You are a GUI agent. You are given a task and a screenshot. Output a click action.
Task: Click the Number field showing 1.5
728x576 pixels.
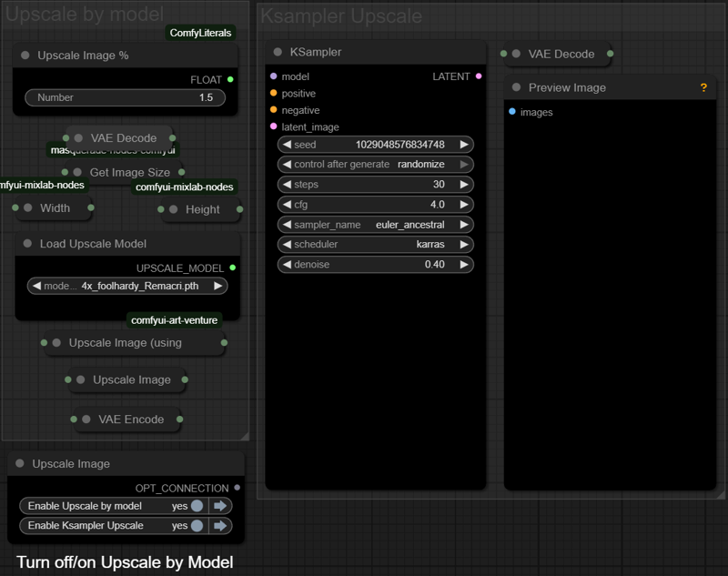125,97
